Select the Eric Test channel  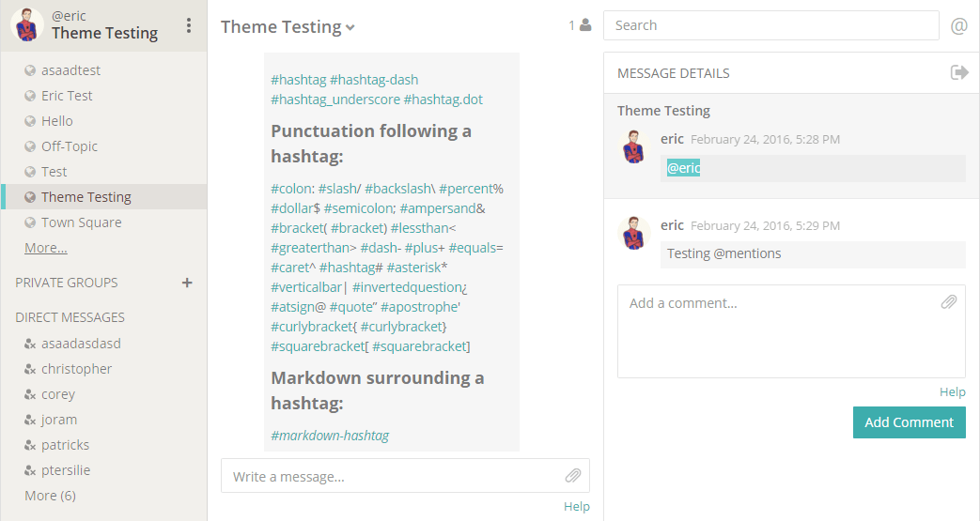point(67,96)
